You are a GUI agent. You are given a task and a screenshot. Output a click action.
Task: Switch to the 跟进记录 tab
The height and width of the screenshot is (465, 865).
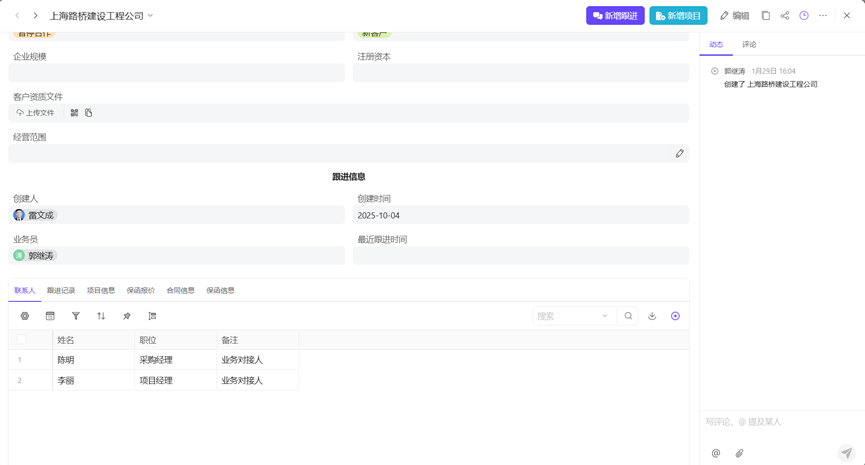[61, 291]
